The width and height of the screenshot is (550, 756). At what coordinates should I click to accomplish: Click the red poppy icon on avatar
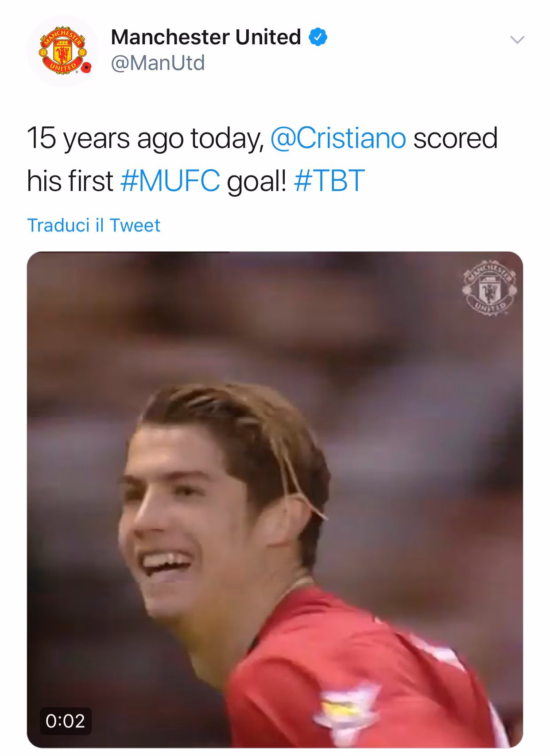coord(85,68)
